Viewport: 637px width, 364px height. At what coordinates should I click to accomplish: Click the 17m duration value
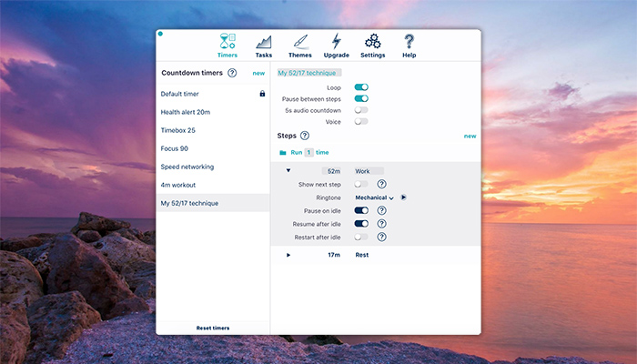[x=334, y=255]
